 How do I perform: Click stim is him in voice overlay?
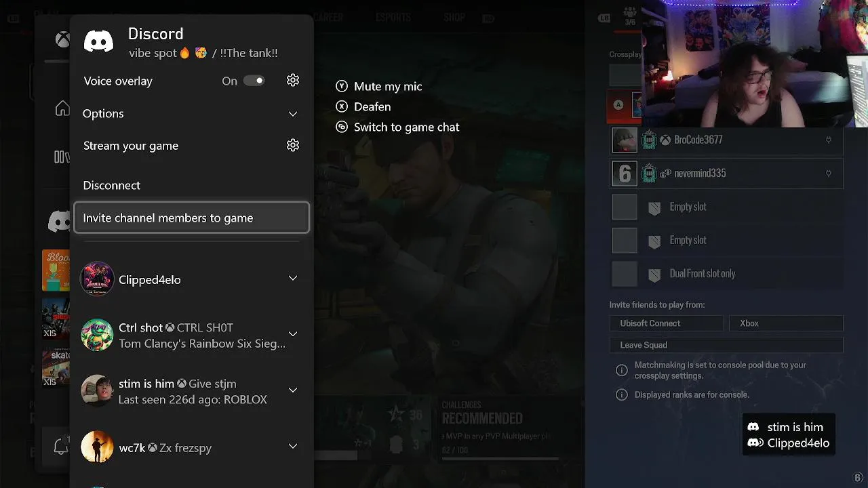795,427
